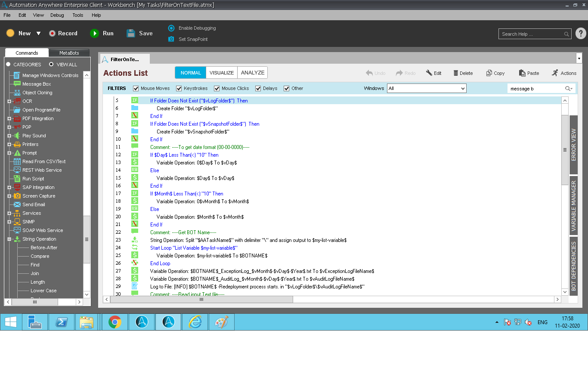The width and height of the screenshot is (588, 390).
Task: Open the Debug menu
Action: (x=57, y=15)
